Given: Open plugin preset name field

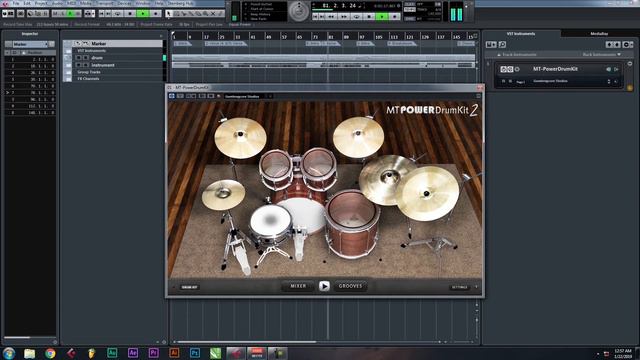Looking at the screenshot, I should coord(245,96).
